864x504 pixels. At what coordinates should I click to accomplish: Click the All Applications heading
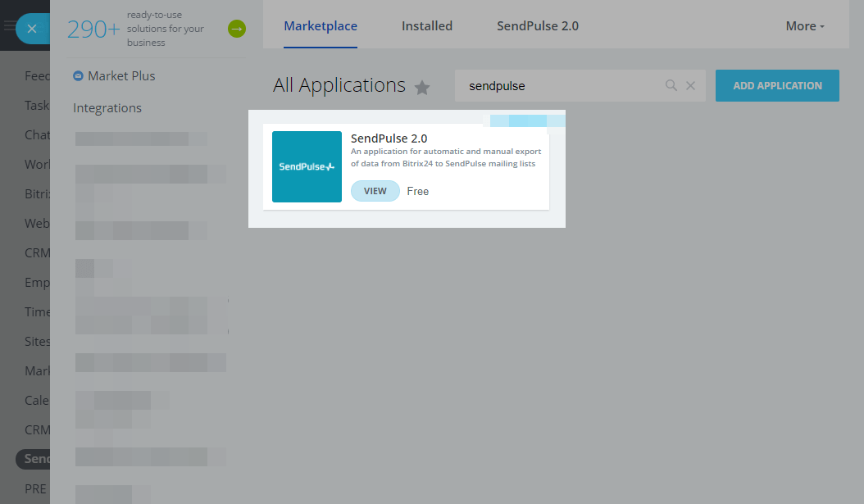pyautogui.click(x=339, y=85)
